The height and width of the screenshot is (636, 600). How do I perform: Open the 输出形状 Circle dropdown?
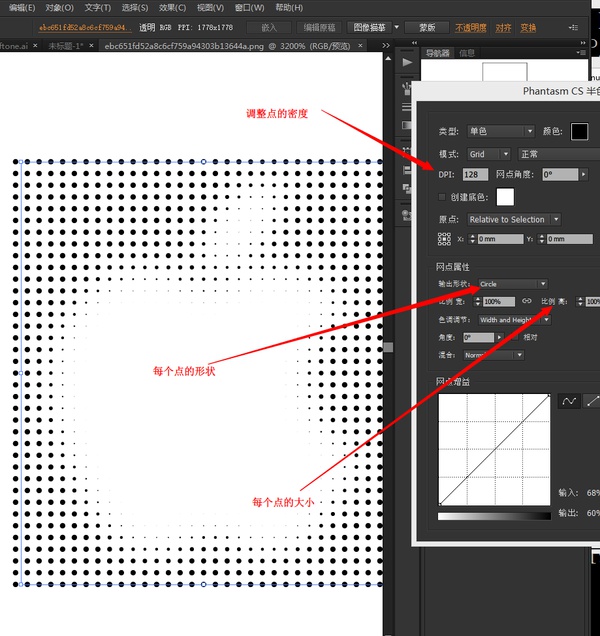[512, 284]
